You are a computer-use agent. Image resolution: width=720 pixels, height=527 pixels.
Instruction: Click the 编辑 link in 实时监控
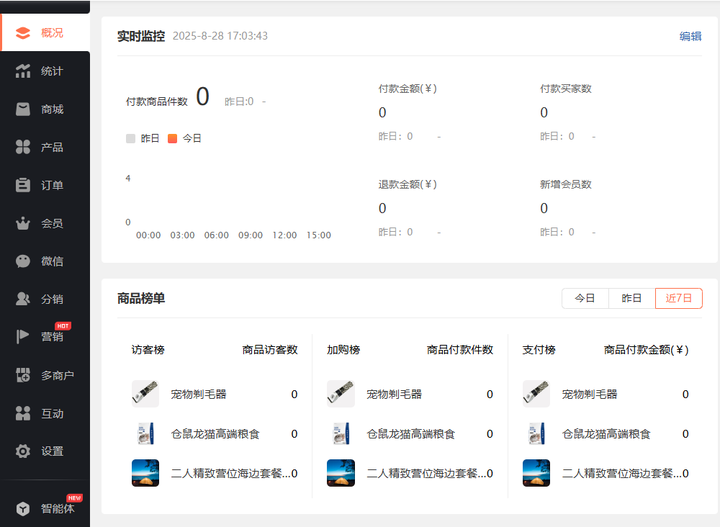click(690, 36)
